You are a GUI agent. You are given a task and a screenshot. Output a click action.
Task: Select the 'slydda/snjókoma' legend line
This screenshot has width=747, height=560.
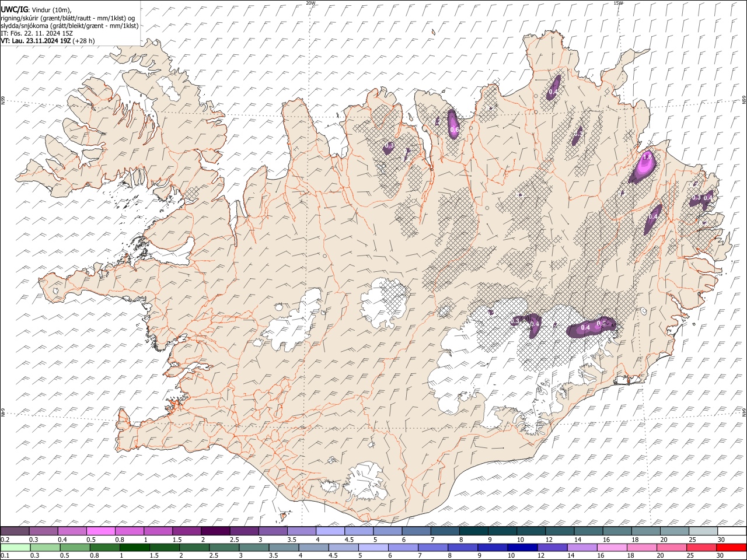[x=69, y=26]
